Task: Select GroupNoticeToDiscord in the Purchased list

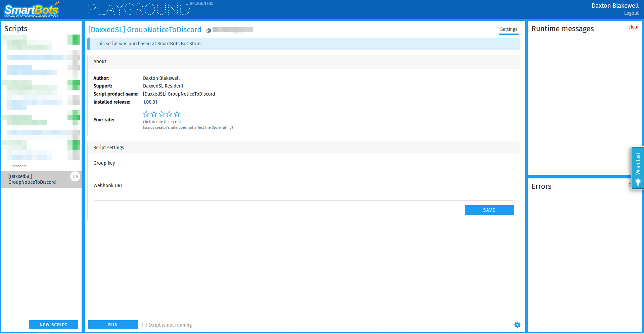Action: tap(32, 179)
